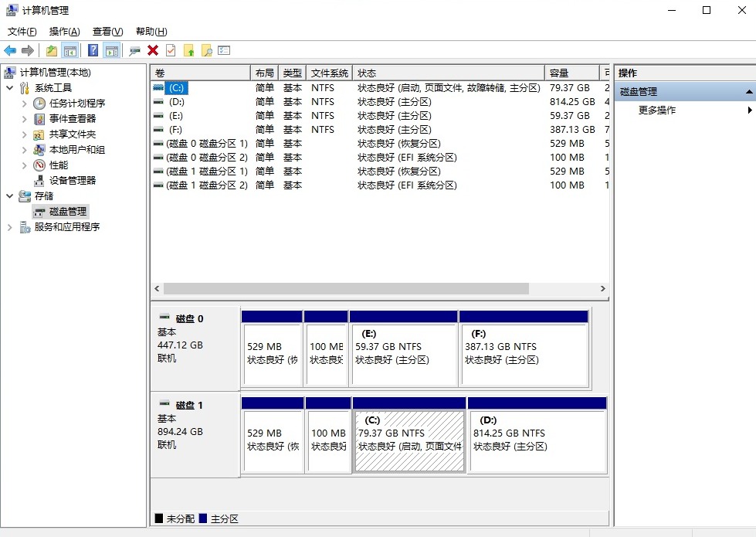Image resolution: width=756 pixels, height=537 pixels.
Task: Click the red X delete icon on the toolbar
Action: tap(151, 50)
